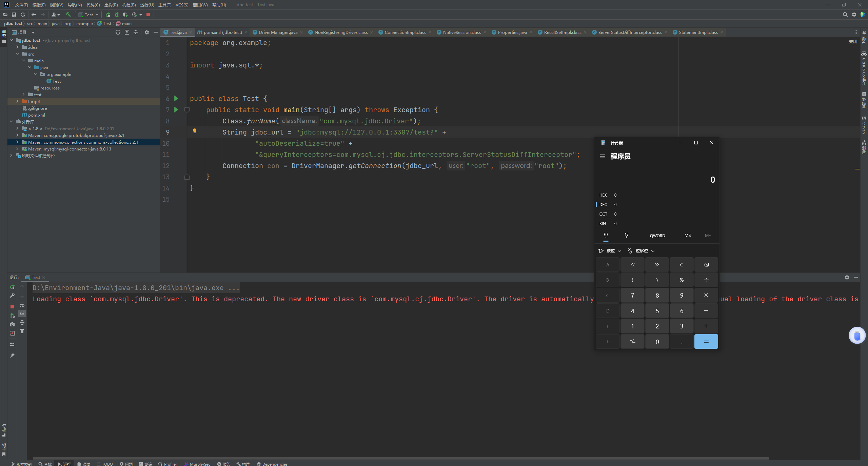Open the MurphySec tool window

tap(197, 464)
